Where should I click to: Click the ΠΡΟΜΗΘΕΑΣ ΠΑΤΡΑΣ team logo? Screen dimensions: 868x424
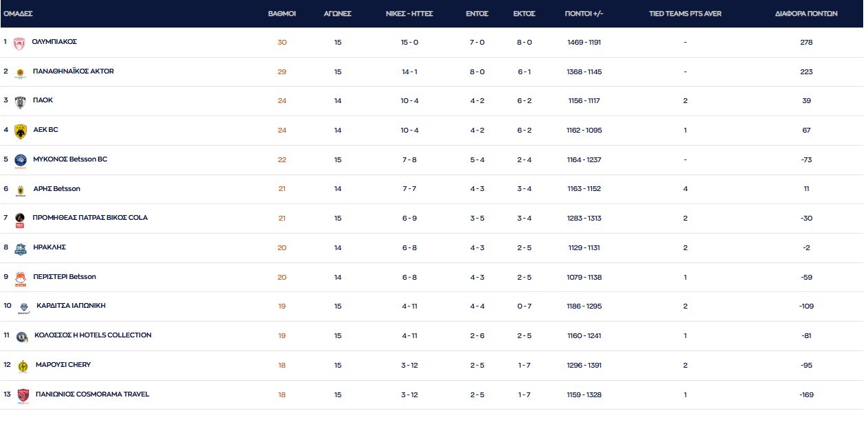click(20, 219)
